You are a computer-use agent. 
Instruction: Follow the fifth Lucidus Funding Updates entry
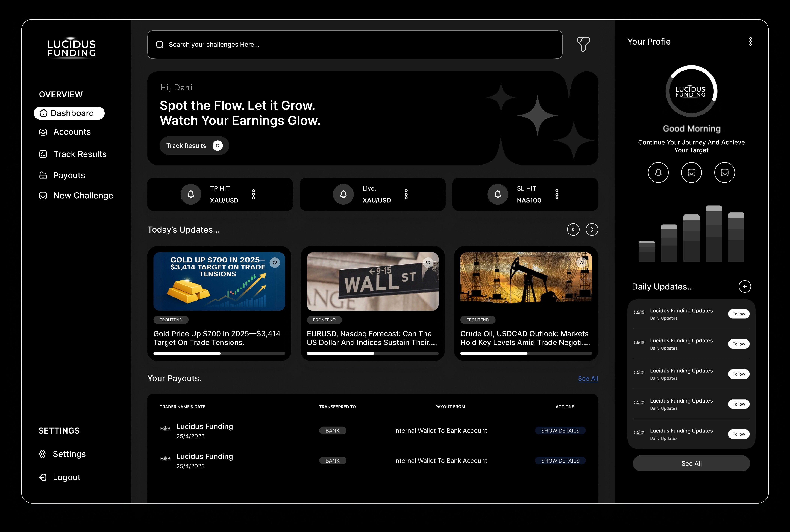pos(739,434)
